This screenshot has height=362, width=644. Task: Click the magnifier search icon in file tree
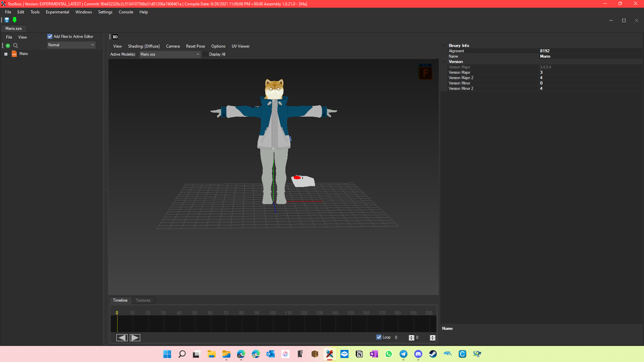point(15,46)
